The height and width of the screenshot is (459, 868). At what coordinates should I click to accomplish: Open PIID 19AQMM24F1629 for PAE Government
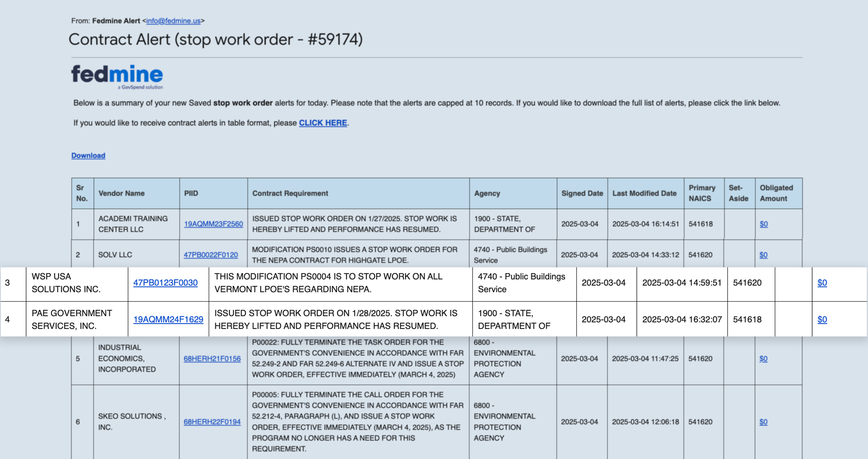point(168,319)
